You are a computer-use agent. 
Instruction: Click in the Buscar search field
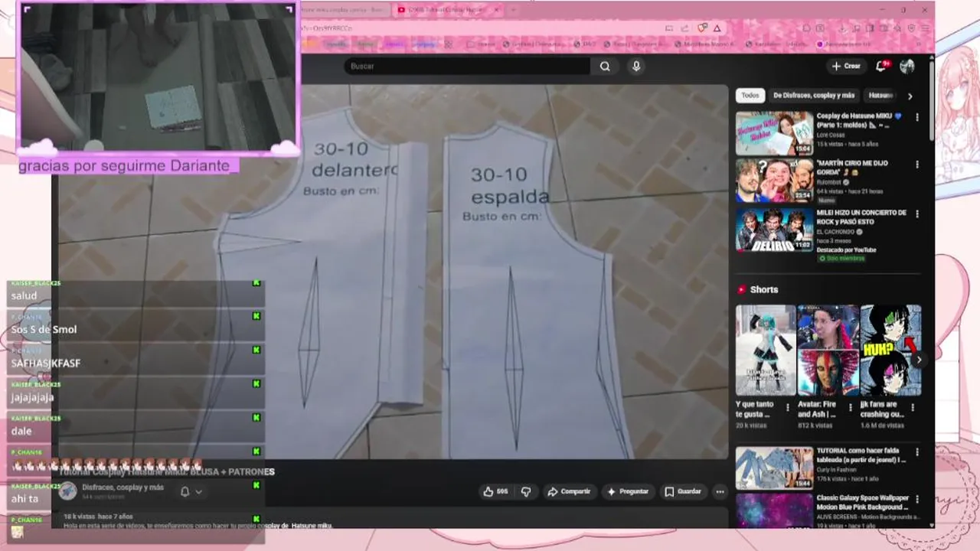tap(467, 67)
